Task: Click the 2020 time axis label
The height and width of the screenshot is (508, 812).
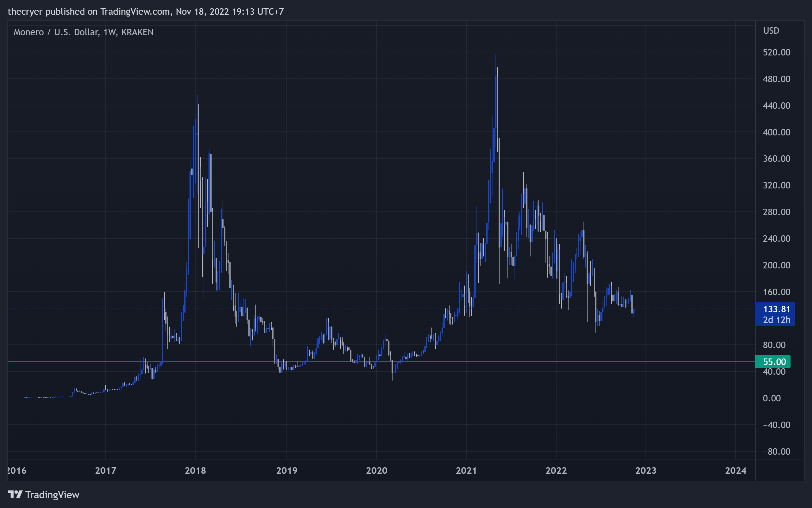Action: [377, 470]
